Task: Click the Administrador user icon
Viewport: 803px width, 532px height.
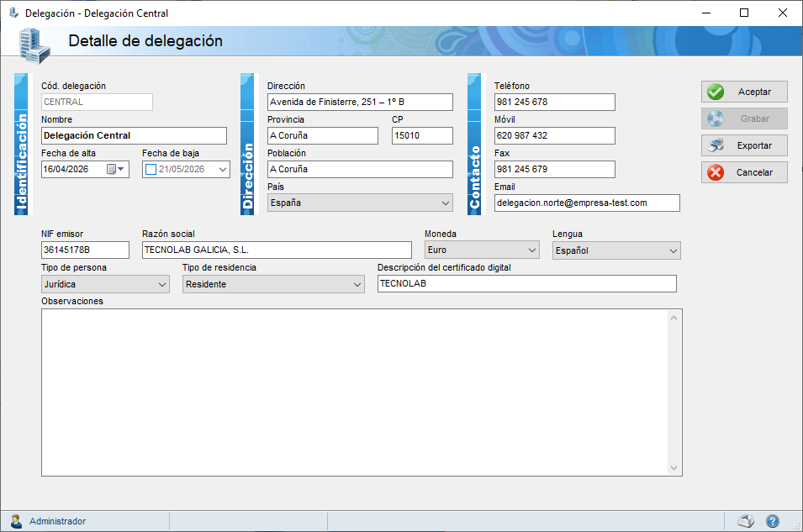Action: [x=16, y=521]
